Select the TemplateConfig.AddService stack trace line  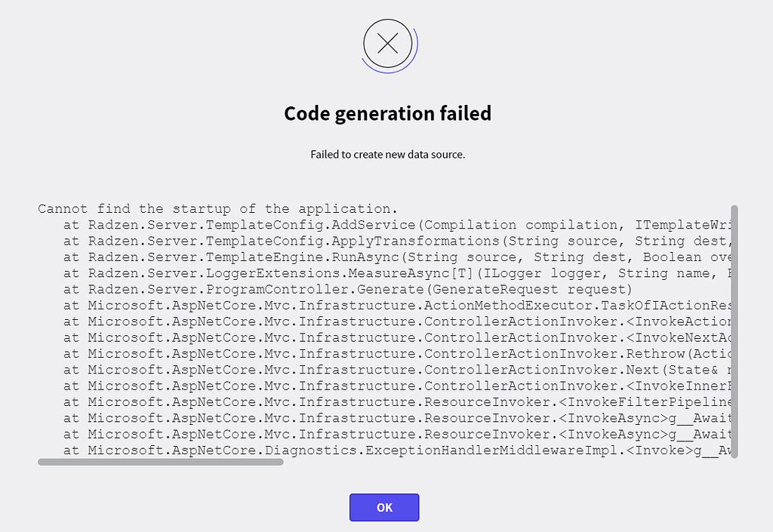tap(397, 225)
